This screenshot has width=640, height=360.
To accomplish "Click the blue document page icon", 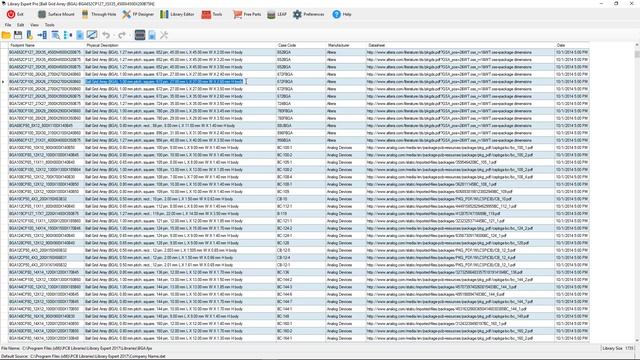I will click(x=80, y=35).
